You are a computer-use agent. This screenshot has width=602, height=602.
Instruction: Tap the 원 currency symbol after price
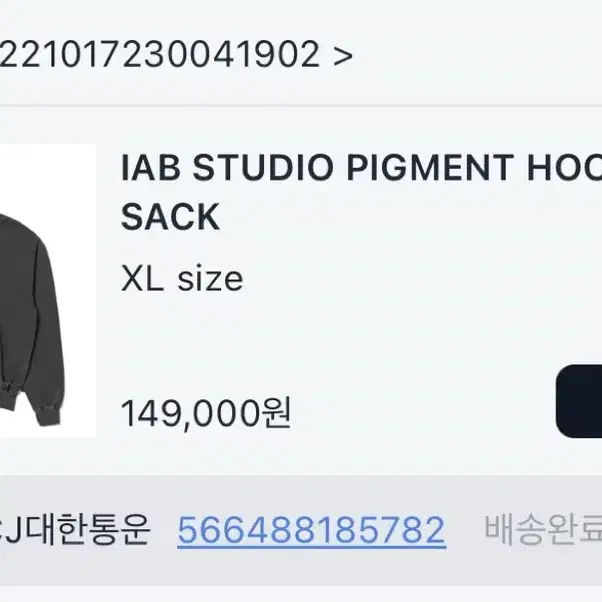point(277,413)
